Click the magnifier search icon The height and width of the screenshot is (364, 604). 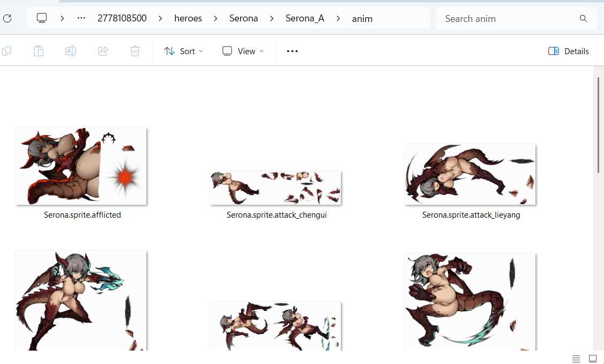[x=583, y=18]
